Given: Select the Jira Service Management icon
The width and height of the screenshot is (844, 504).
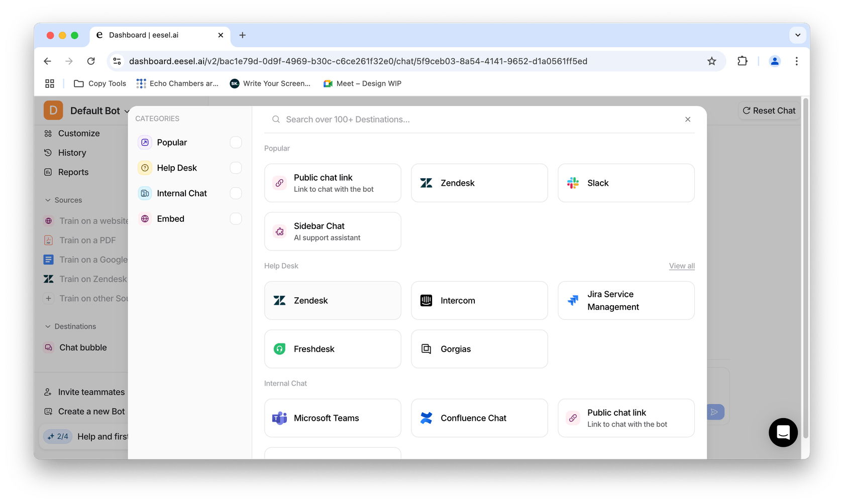Looking at the screenshot, I should coord(573,301).
